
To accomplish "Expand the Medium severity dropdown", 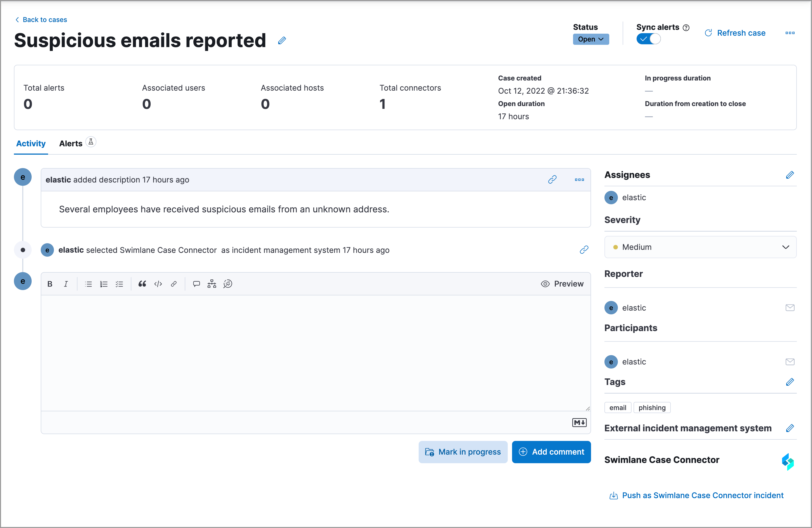I will click(700, 247).
